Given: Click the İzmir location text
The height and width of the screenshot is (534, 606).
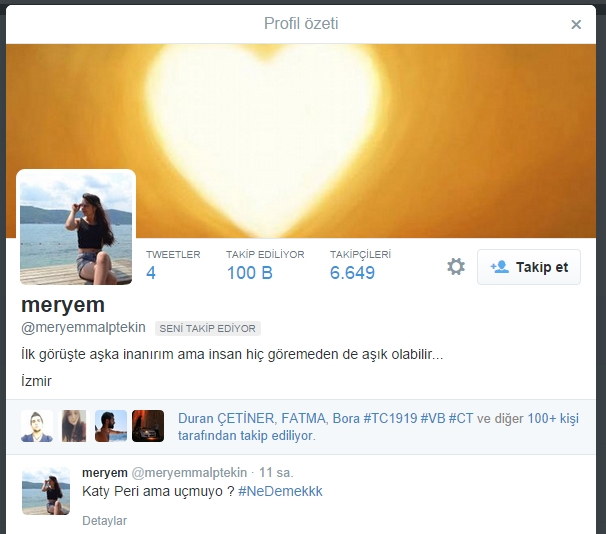Looking at the screenshot, I should (x=36, y=381).
